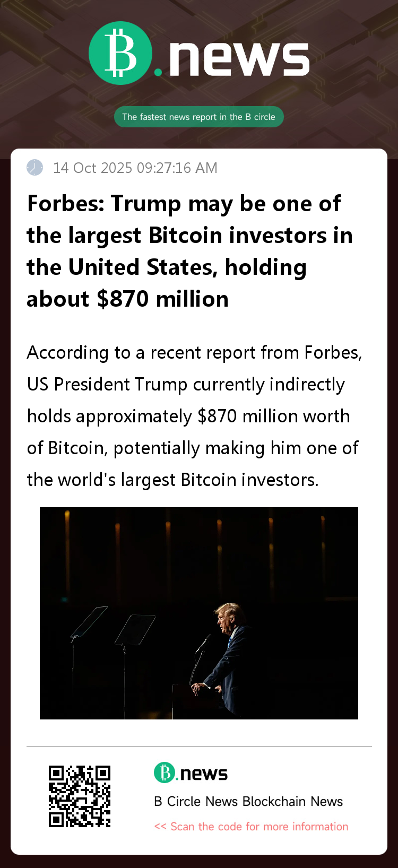Click the footer ".news" wordmark
Image resolution: width=398 pixels, height=868 pixels.
pyautogui.click(x=204, y=774)
